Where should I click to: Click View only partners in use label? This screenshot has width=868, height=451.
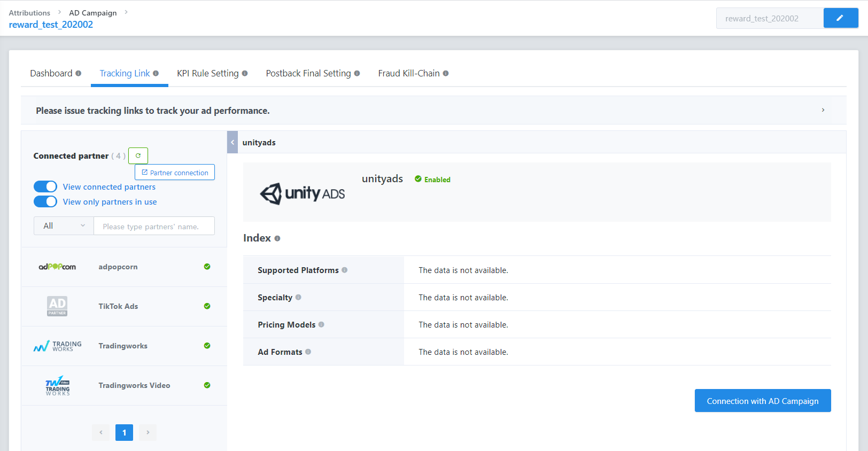[110, 201]
